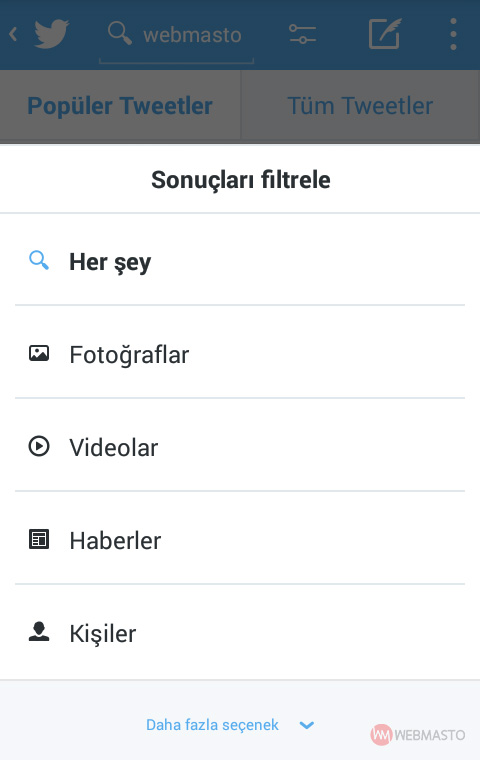Select the Her şey filter option
The image size is (480, 760).
(x=240, y=261)
